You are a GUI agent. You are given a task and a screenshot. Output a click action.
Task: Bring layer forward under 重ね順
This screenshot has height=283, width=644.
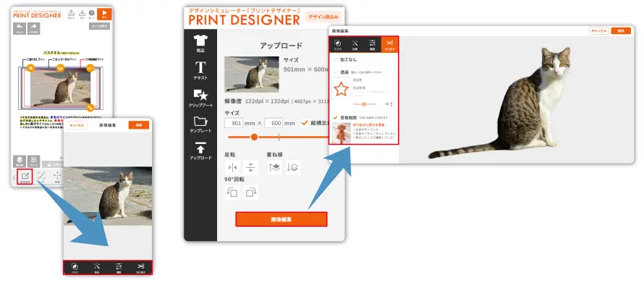tap(274, 167)
